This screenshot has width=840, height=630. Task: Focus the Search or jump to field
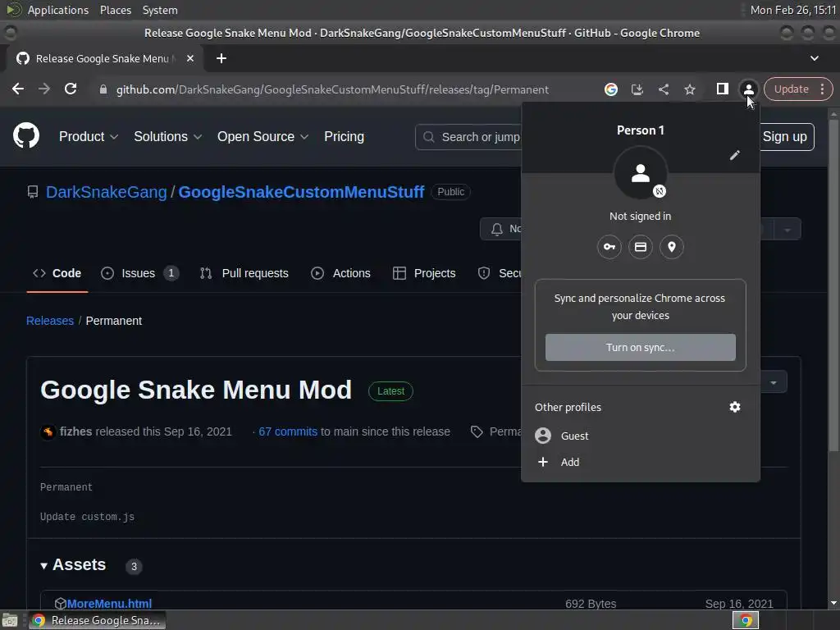coord(468,137)
